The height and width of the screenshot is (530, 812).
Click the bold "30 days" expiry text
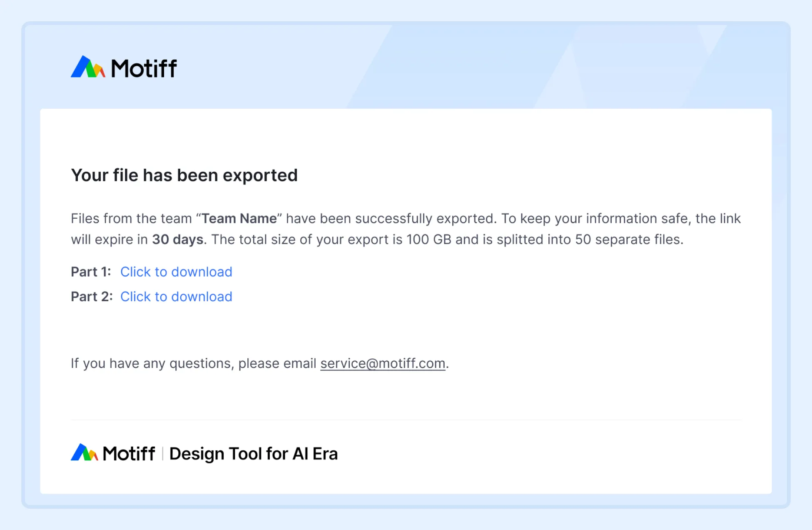[x=177, y=240]
